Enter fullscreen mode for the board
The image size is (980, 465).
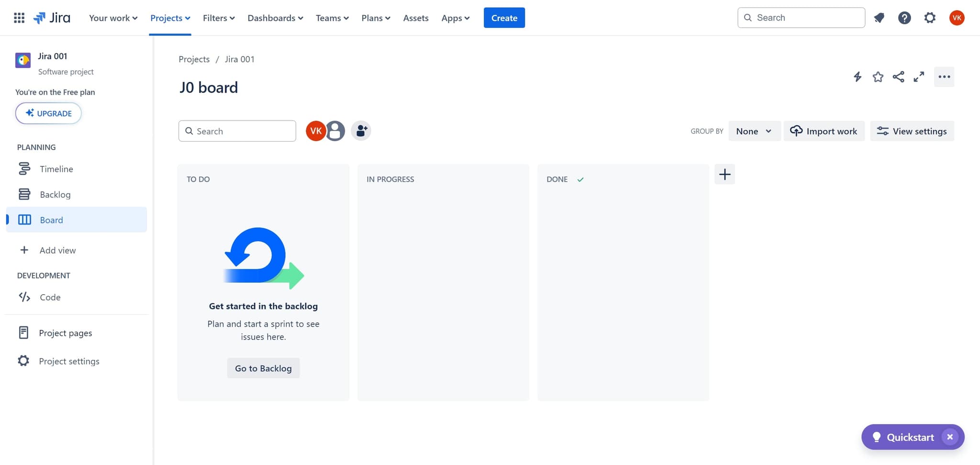click(919, 77)
